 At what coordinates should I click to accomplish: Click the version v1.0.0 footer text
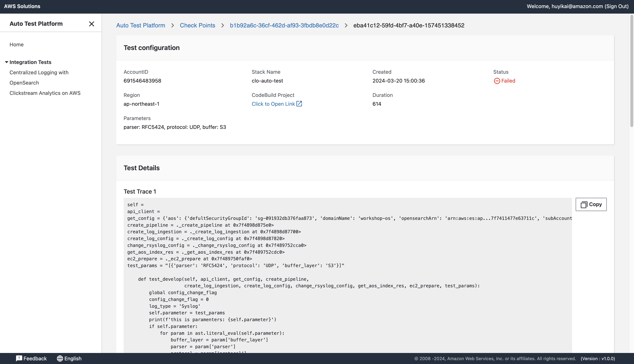[598, 358]
